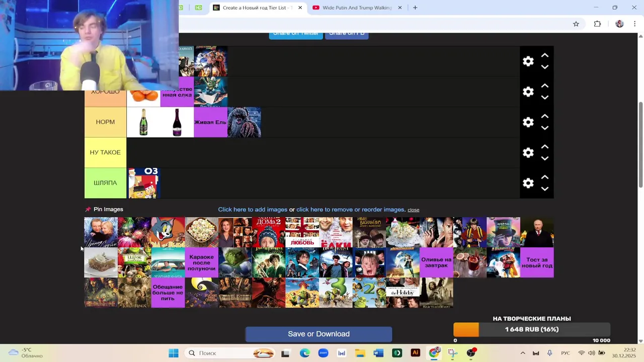The width and height of the screenshot is (644, 362).
Task: Open settings gear for ХОРОШО tier row
Action: click(x=528, y=92)
